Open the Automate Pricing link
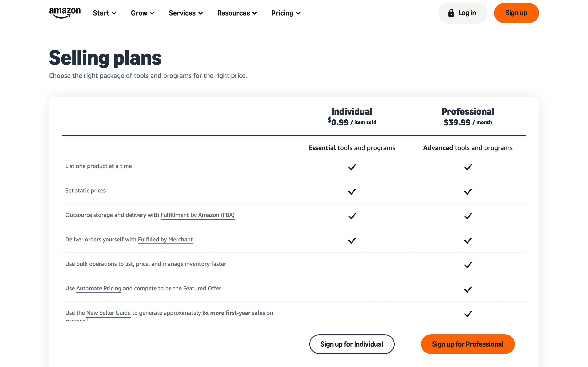 pos(99,288)
